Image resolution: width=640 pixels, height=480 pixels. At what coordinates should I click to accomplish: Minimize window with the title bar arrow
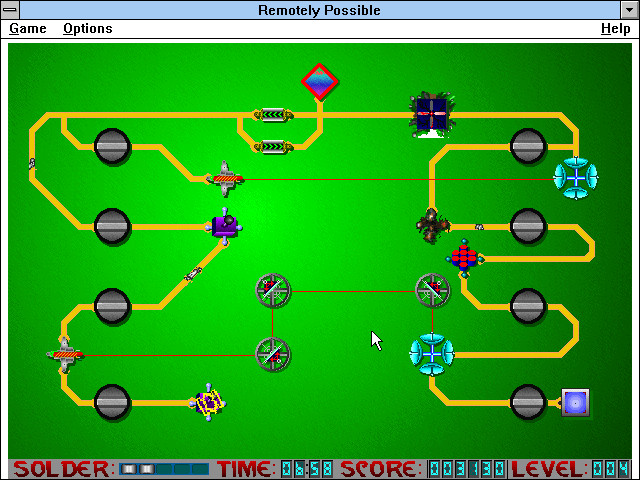coord(630,10)
